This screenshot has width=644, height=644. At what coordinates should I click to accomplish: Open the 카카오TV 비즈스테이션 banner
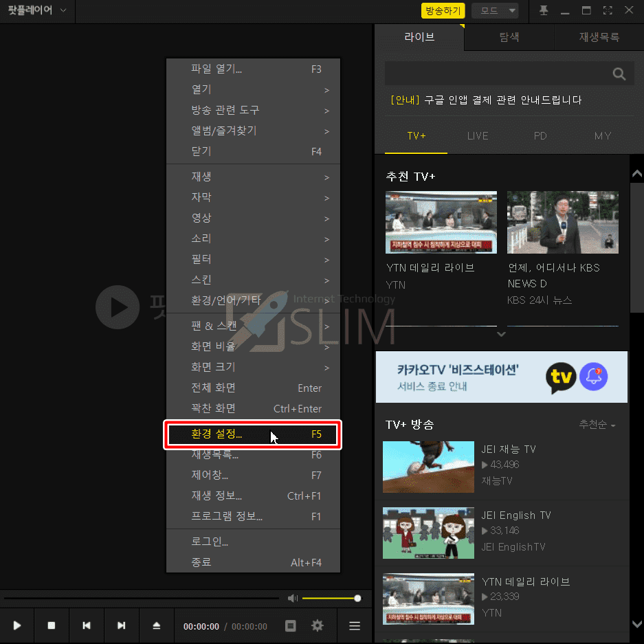(502, 377)
